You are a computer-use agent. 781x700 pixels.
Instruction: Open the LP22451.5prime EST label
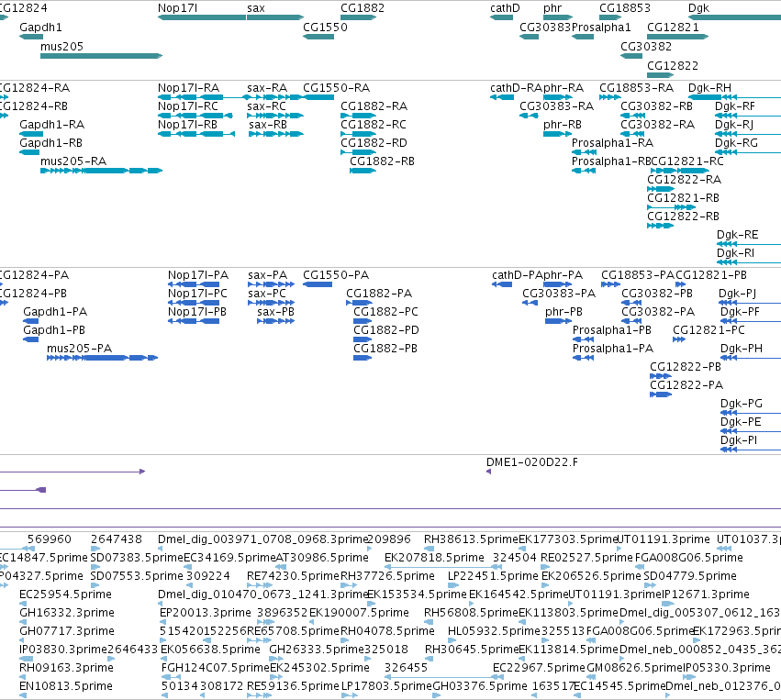(x=493, y=576)
